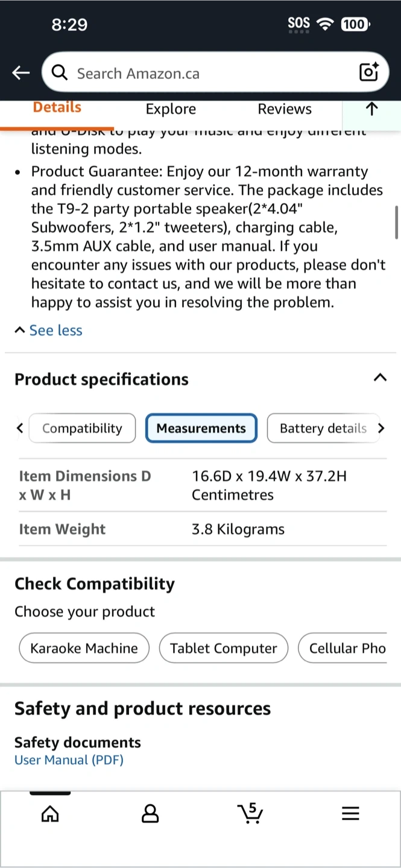
Task: Open the account profile icon
Action: pyautogui.click(x=150, y=814)
